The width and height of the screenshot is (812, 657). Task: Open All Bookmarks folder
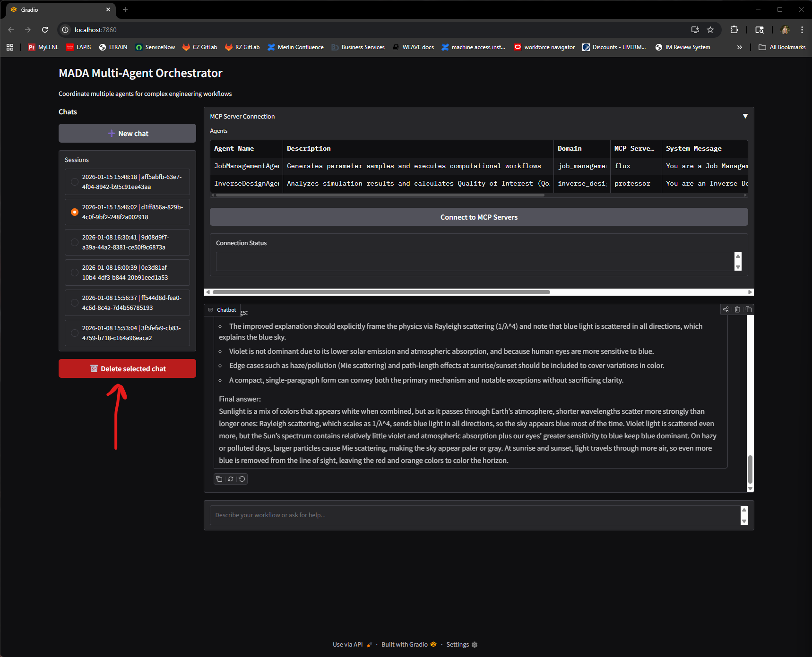pos(782,47)
